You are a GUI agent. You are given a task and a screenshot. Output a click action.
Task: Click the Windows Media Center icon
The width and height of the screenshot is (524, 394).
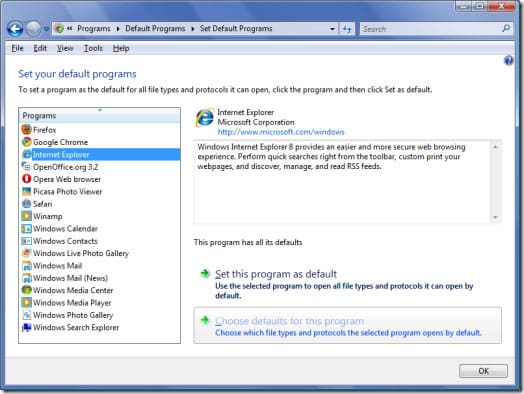pyautogui.click(x=26, y=290)
